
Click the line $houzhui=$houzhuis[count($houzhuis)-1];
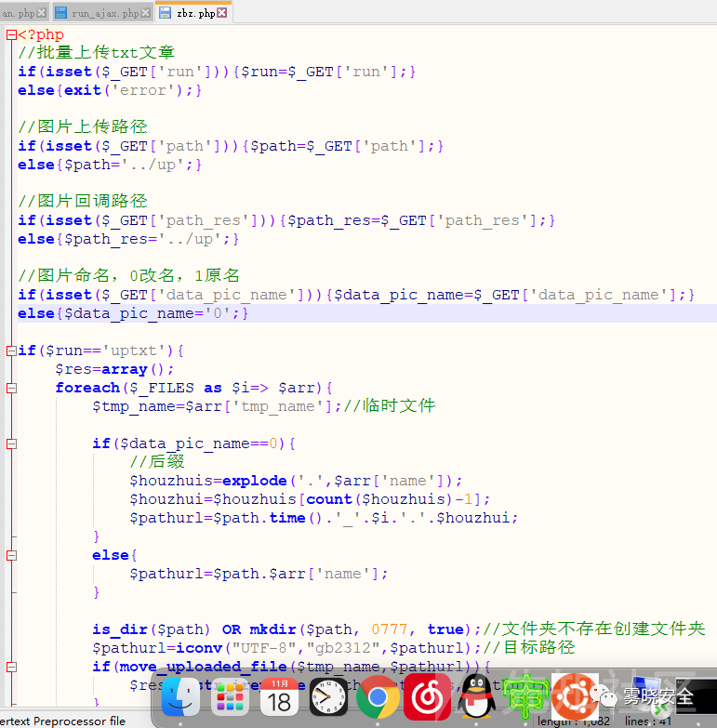point(310,499)
